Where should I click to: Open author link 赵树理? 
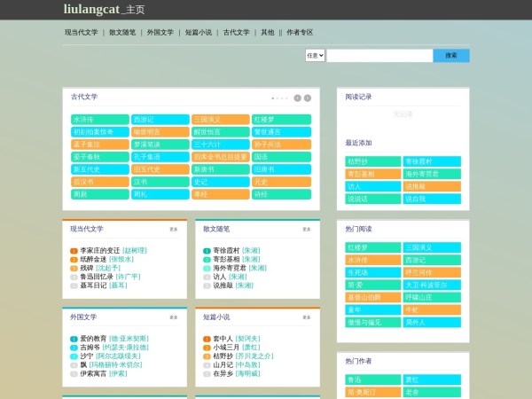[x=135, y=251]
